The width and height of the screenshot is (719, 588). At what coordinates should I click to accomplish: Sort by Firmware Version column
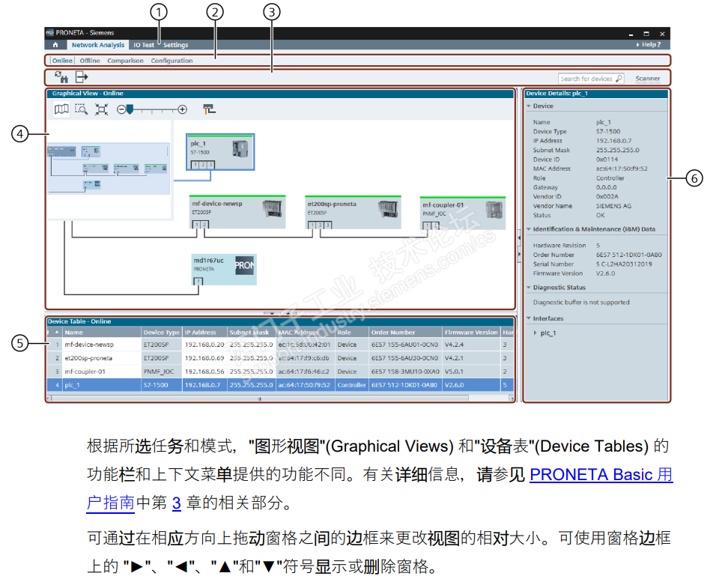(x=471, y=332)
